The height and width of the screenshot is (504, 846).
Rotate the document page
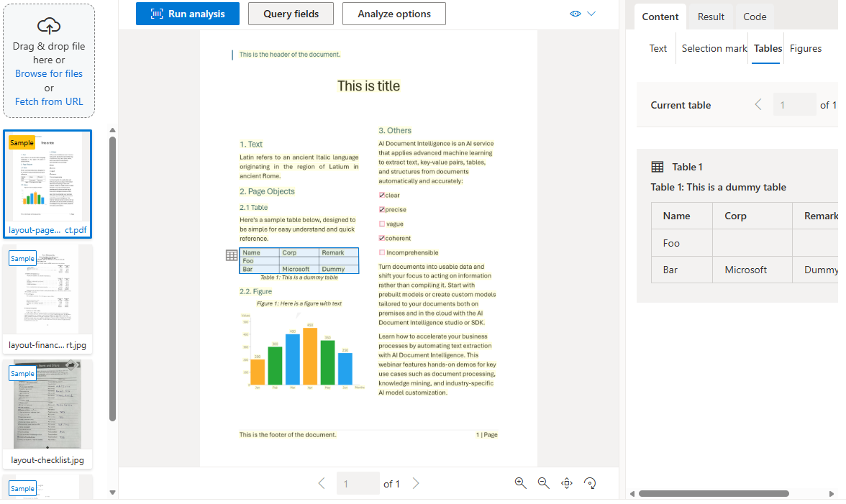tap(590, 483)
